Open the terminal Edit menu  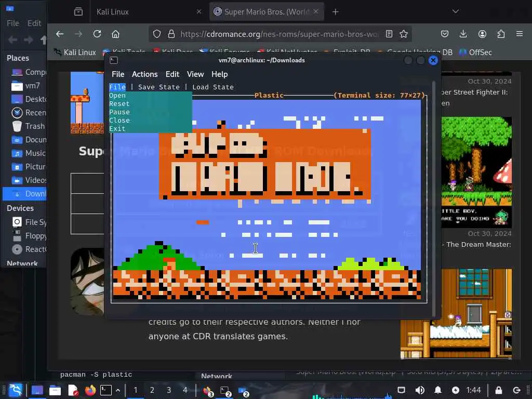[172, 74]
